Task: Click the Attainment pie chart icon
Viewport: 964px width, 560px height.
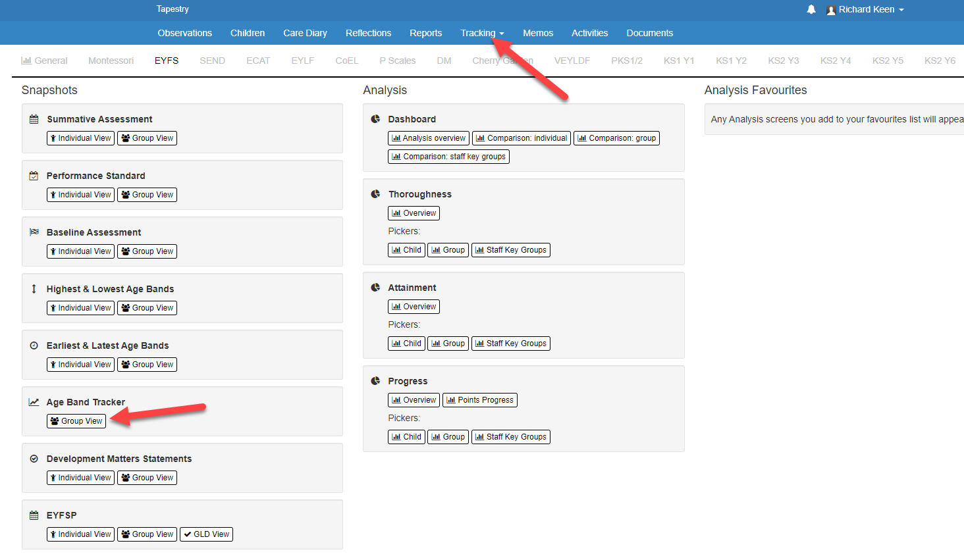Action: (375, 288)
